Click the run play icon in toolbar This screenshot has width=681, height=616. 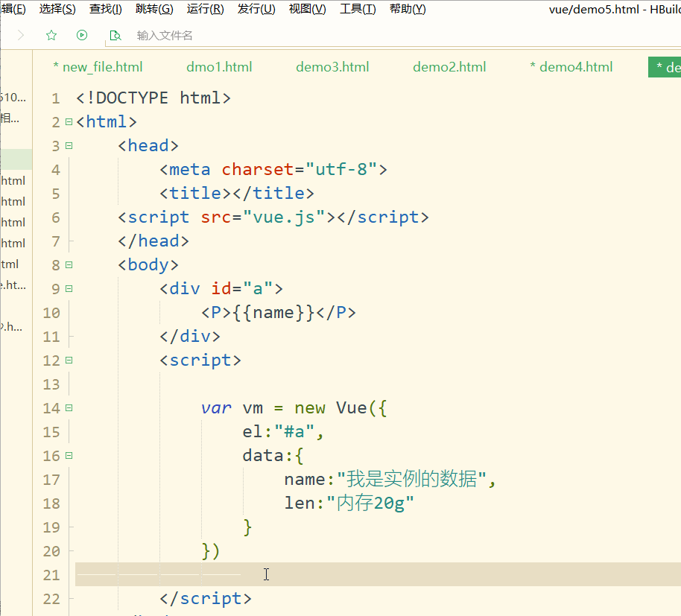[x=82, y=35]
